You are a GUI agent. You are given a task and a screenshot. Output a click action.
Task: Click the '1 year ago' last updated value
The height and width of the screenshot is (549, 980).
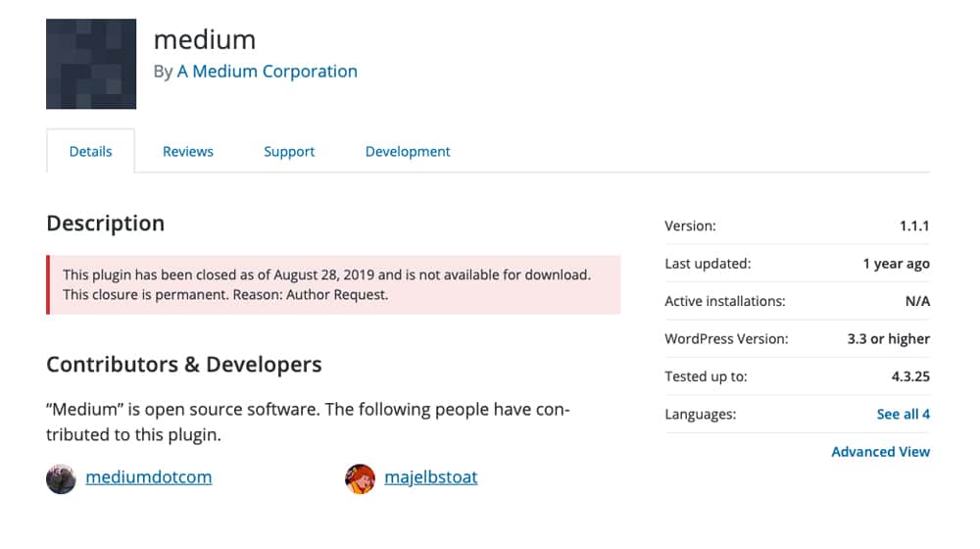click(x=896, y=264)
